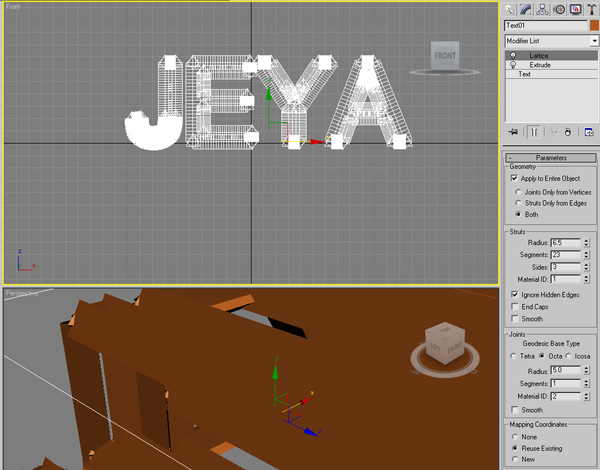Click the Front viewport label

pyautogui.click(x=13, y=7)
